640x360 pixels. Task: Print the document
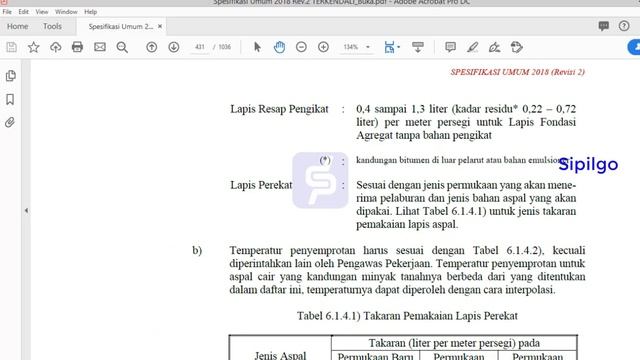coord(77,47)
